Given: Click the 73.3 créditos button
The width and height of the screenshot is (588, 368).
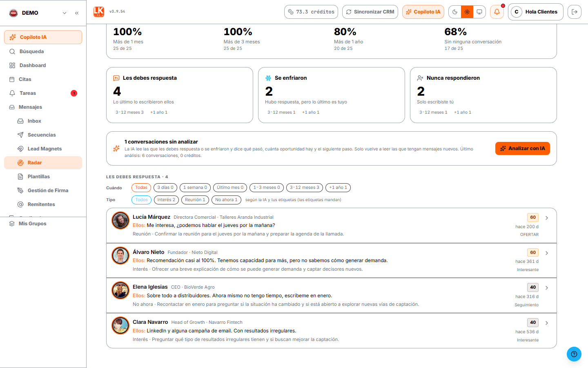Looking at the screenshot, I should (x=311, y=12).
